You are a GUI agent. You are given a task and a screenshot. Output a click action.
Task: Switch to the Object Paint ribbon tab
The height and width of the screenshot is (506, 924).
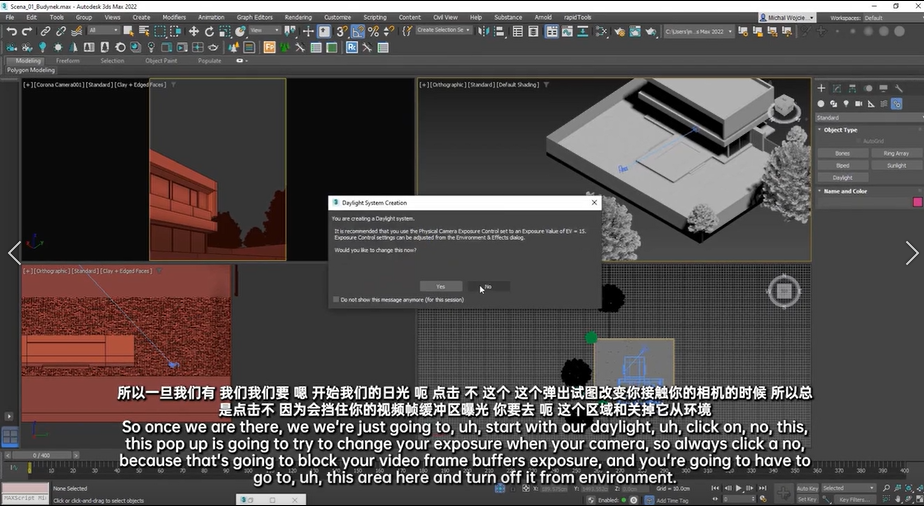(x=161, y=61)
